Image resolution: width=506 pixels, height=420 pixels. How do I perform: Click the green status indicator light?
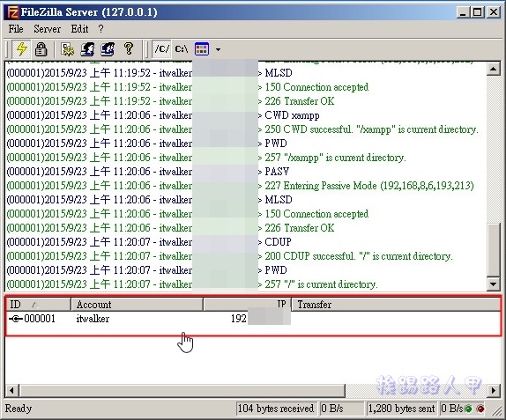(469, 409)
